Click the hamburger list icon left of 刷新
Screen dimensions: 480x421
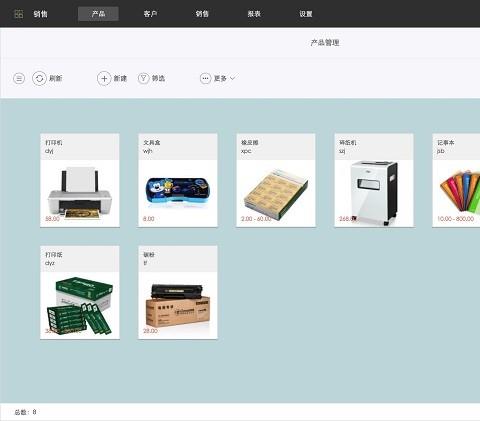19,79
